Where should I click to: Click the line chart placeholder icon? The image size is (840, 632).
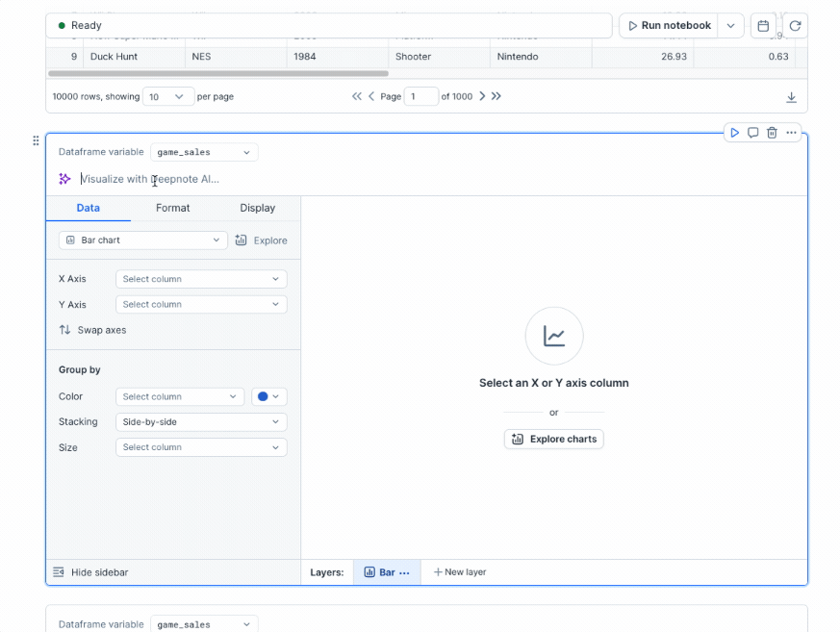tap(554, 337)
